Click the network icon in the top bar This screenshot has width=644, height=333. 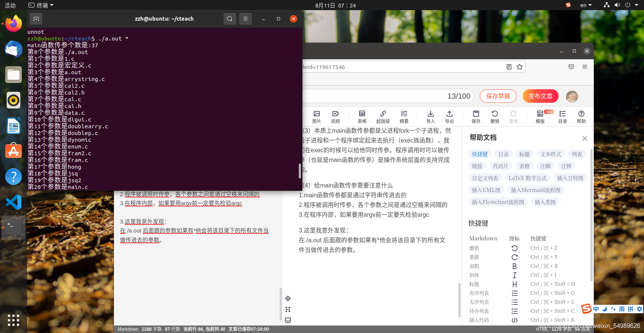[607, 5]
